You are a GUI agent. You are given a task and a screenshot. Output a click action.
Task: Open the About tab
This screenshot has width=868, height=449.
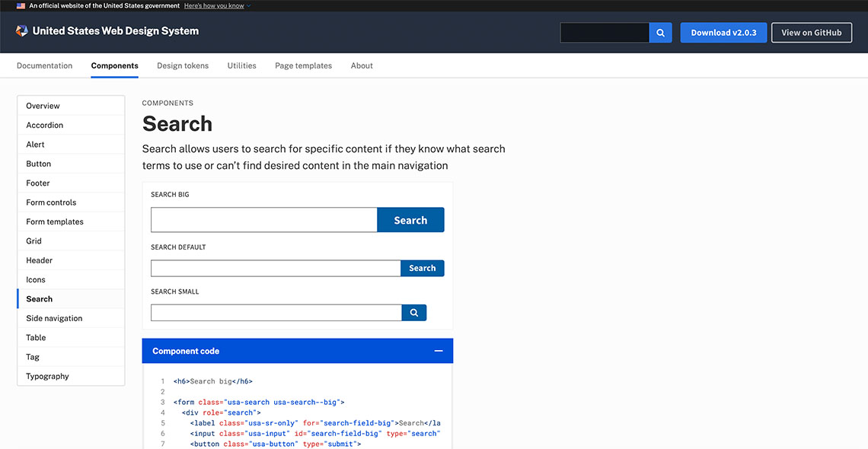(362, 65)
